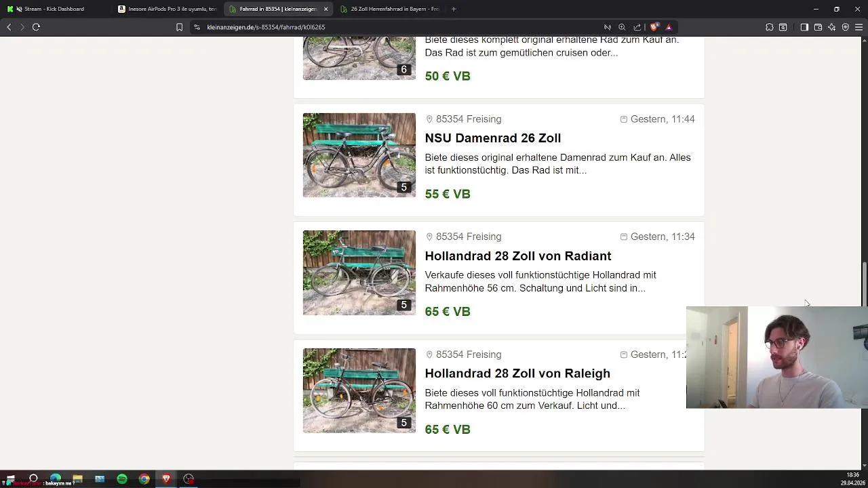The image size is (868, 488).
Task: Launch Microsoft Edge from taskbar
Action: 56,479
